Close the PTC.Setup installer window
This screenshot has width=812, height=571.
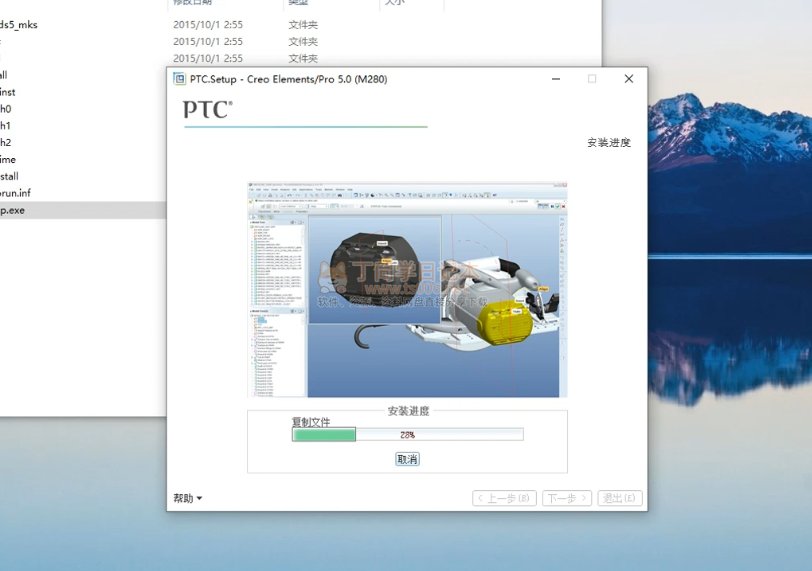(x=629, y=79)
